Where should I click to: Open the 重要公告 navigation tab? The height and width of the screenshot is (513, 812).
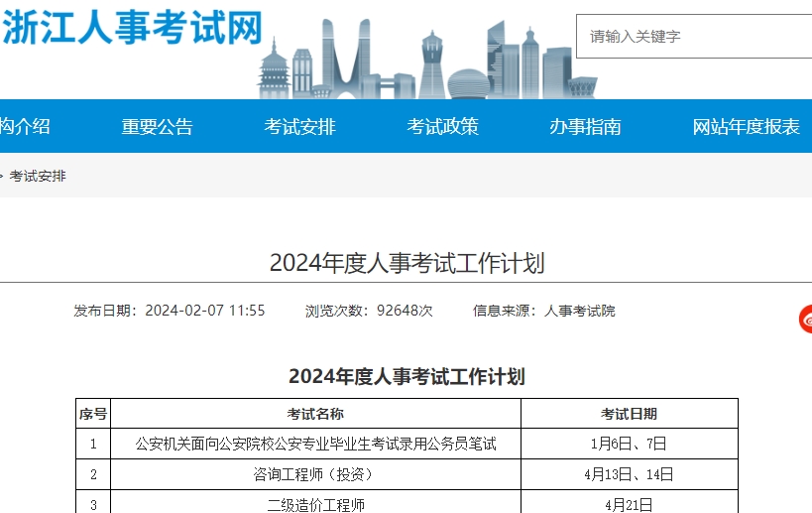pos(158,127)
